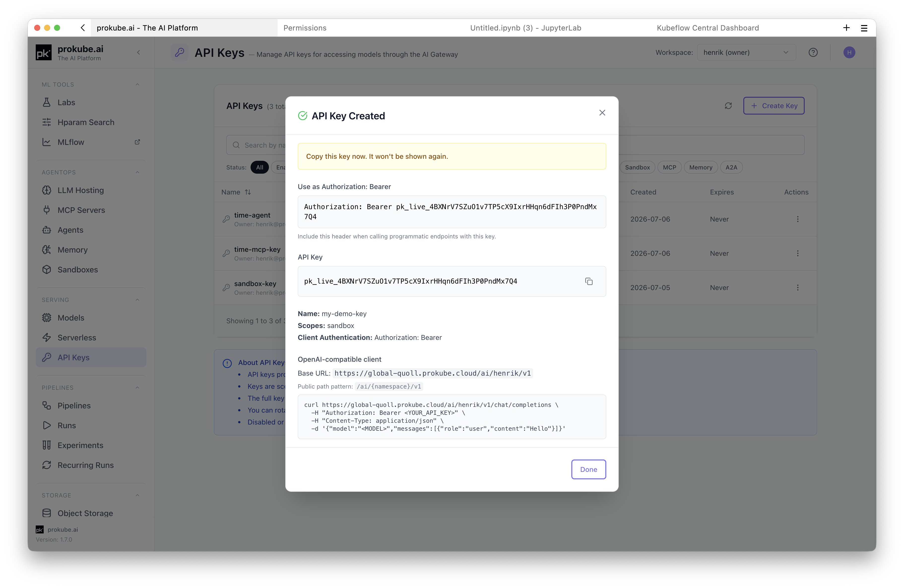
Task: Open the Workspace henrik (owner) dropdown
Action: coord(746,52)
